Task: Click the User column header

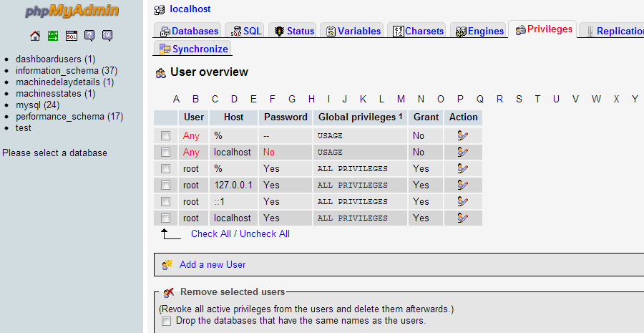Action: coord(194,117)
